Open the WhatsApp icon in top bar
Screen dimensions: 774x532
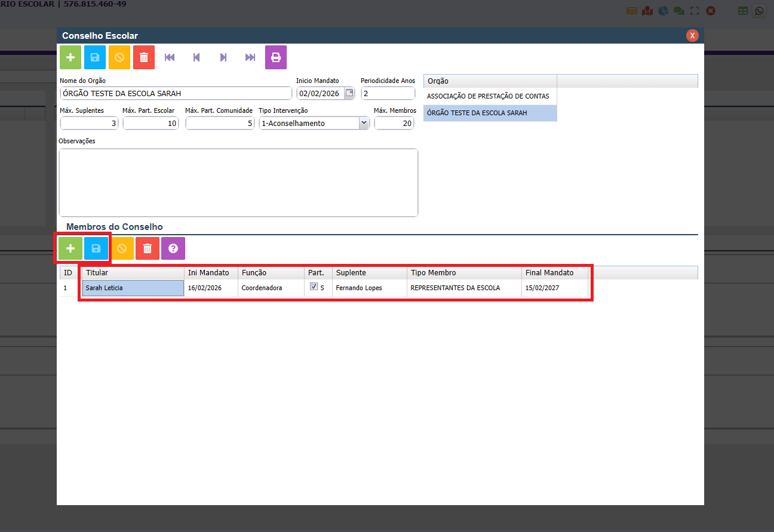(x=759, y=11)
